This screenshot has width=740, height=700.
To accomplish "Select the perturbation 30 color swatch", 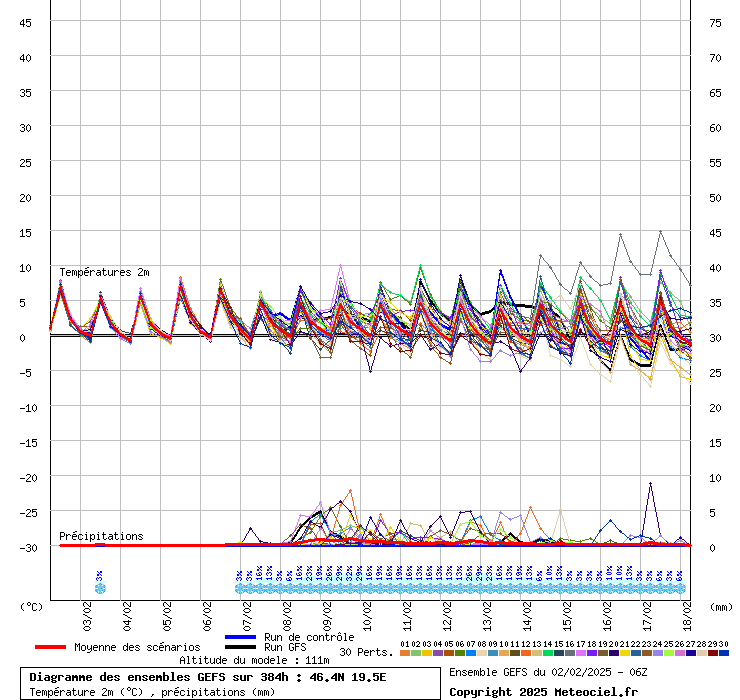I will [724, 653].
